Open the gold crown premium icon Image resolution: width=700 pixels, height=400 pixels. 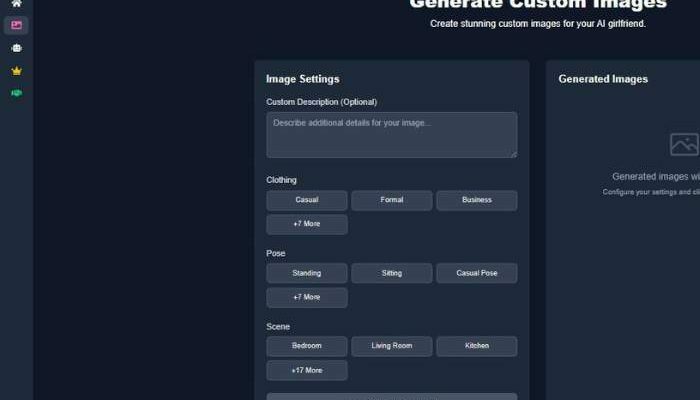[16, 71]
